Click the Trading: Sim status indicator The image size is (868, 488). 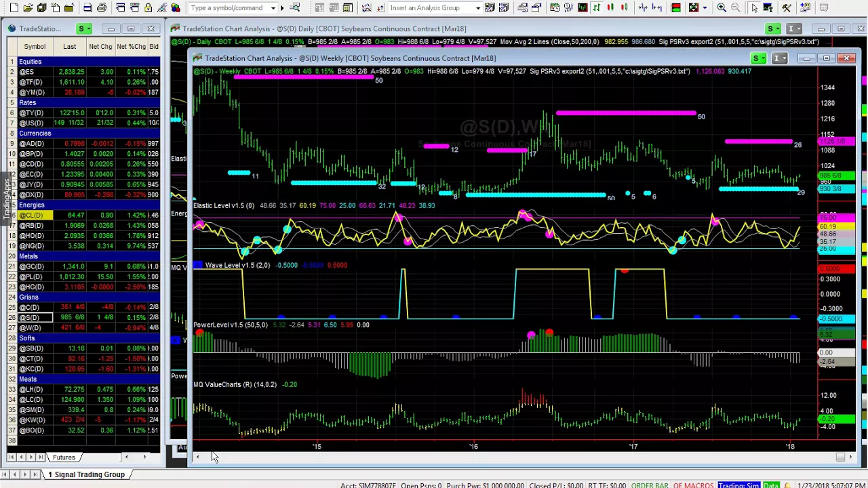click(738, 485)
